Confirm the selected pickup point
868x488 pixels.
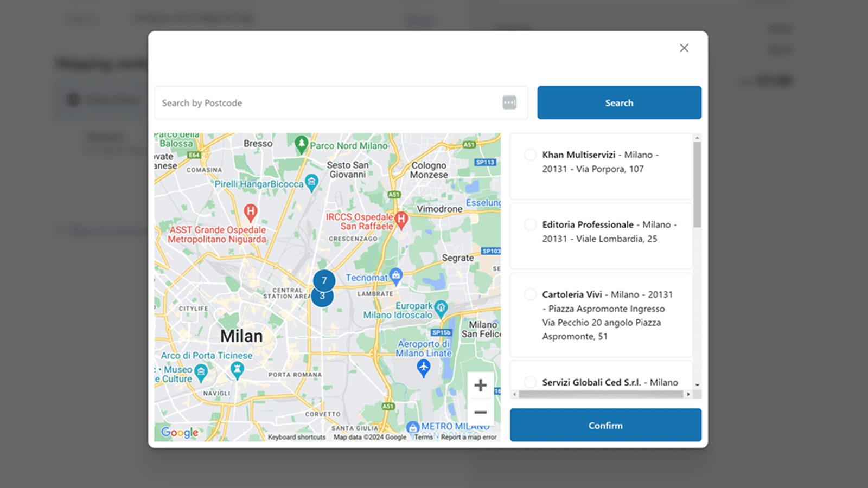click(605, 426)
